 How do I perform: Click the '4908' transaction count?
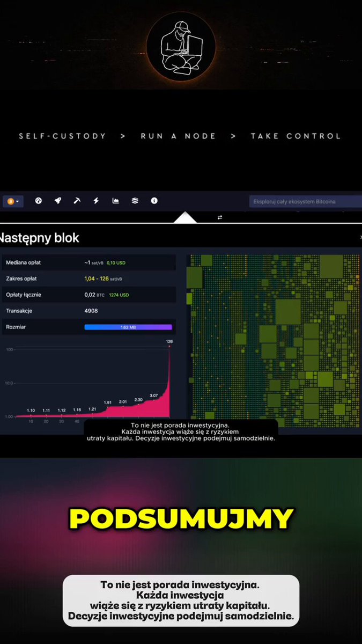click(91, 311)
